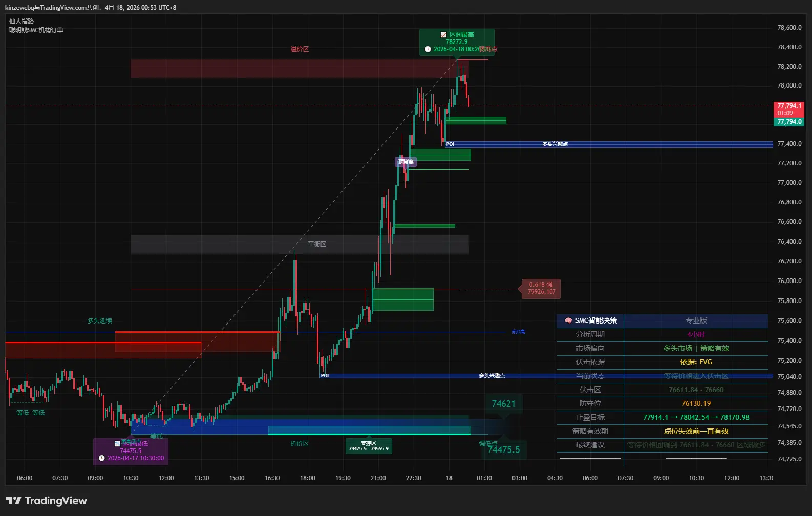This screenshot has height=516, width=812.
Task: Click the 01:30 time axis label
Action: coord(484,478)
